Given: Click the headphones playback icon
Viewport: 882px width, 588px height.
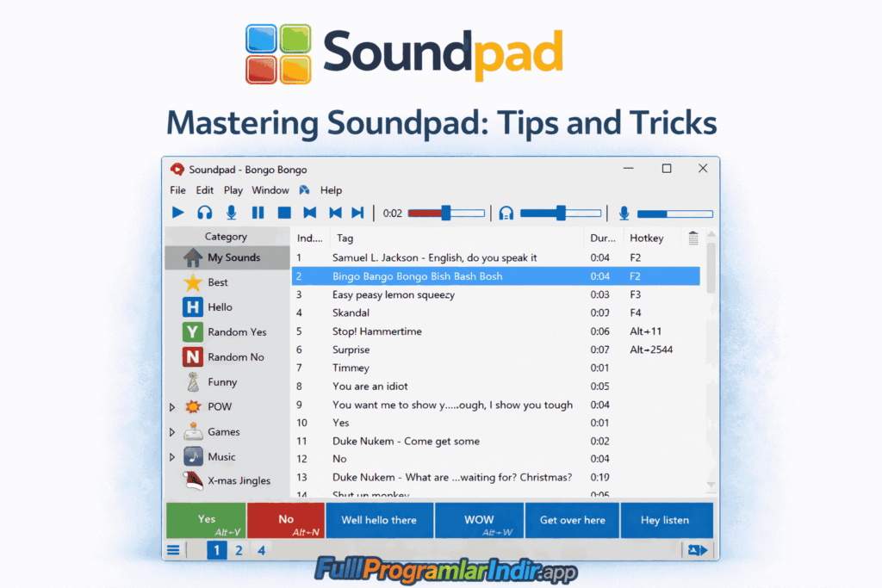Looking at the screenshot, I should pos(203,213).
